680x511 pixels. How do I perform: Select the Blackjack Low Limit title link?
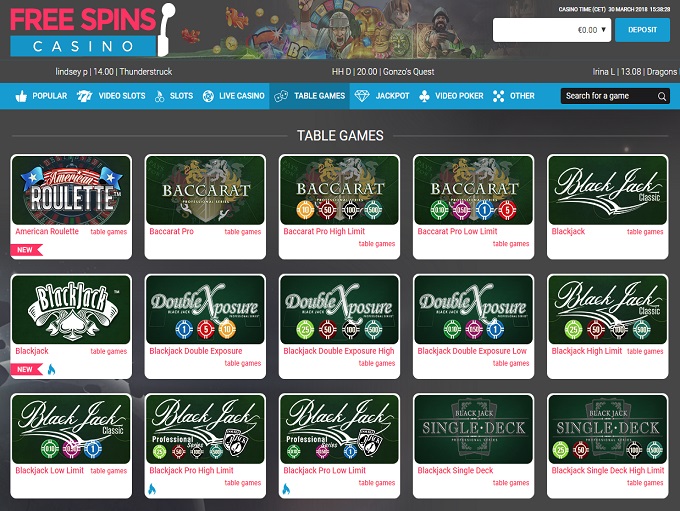[x=49, y=470]
